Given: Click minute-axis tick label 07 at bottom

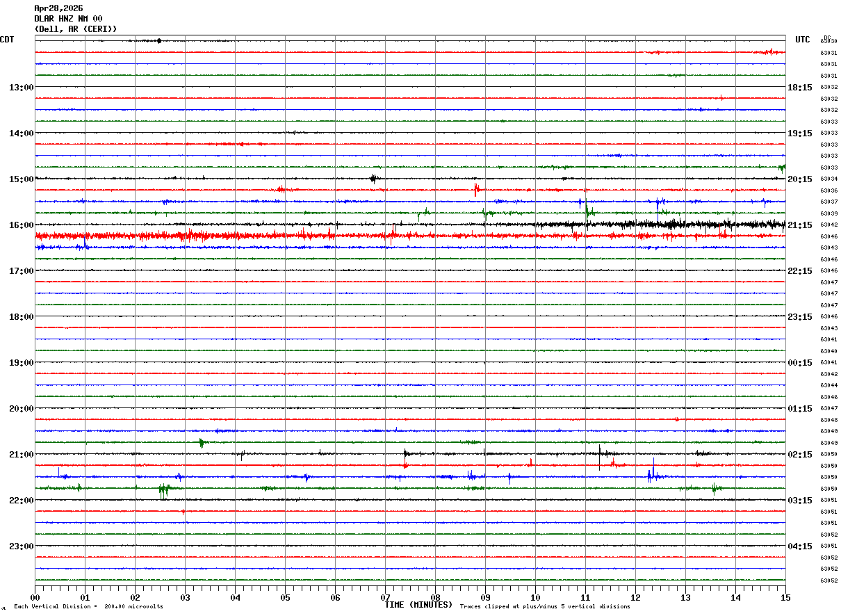Looking at the screenshot, I should click(x=385, y=597).
